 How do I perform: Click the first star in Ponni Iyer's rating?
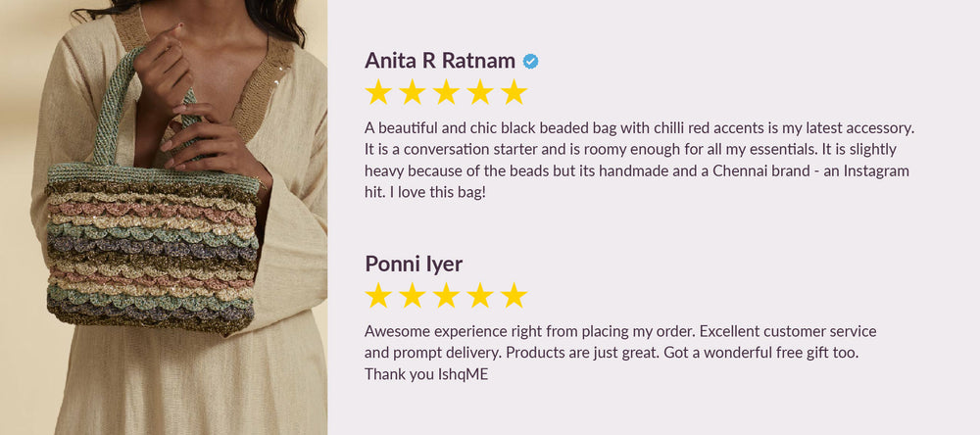click(x=378, y=295)
